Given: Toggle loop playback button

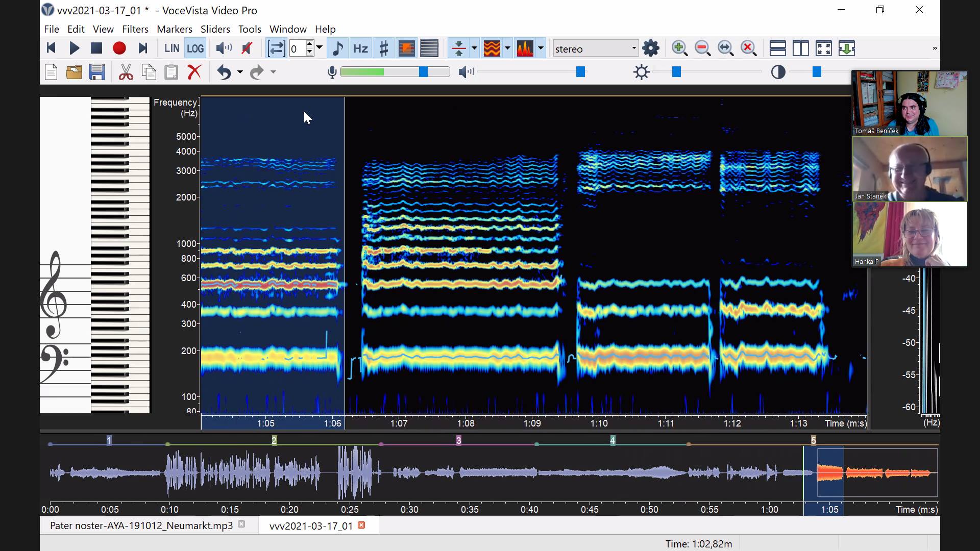Looking at the screenshot, I should [x=276, y=48].
